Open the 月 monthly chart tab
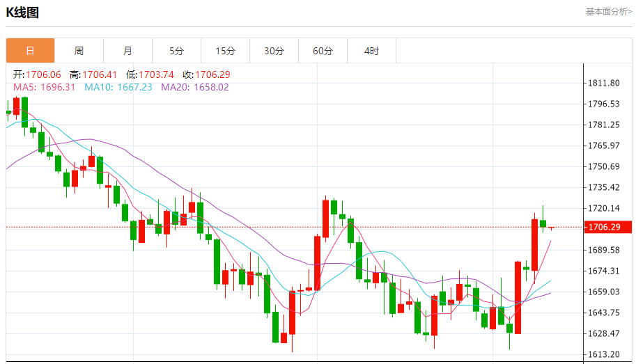The image size is (636, 364). 127,51
